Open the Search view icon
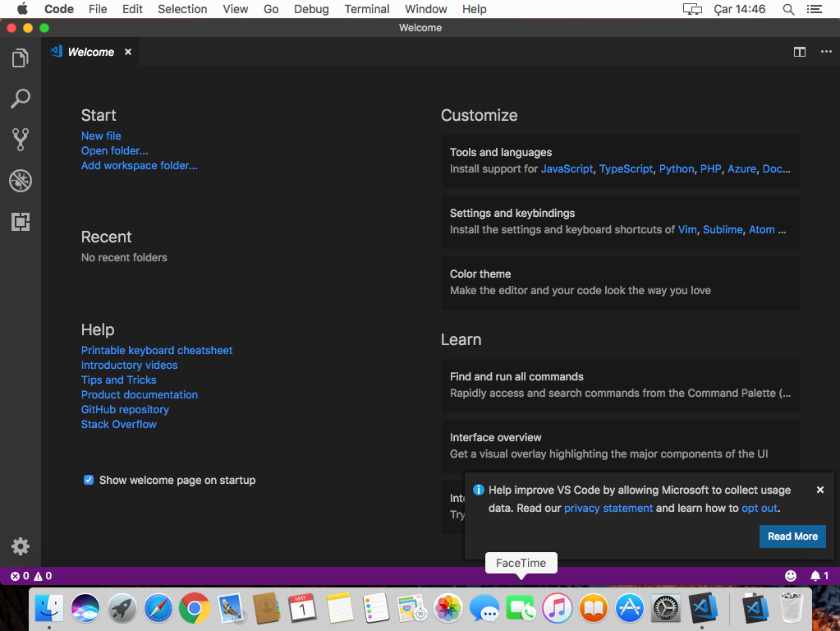Screen dimensions: 840x631 20,99
